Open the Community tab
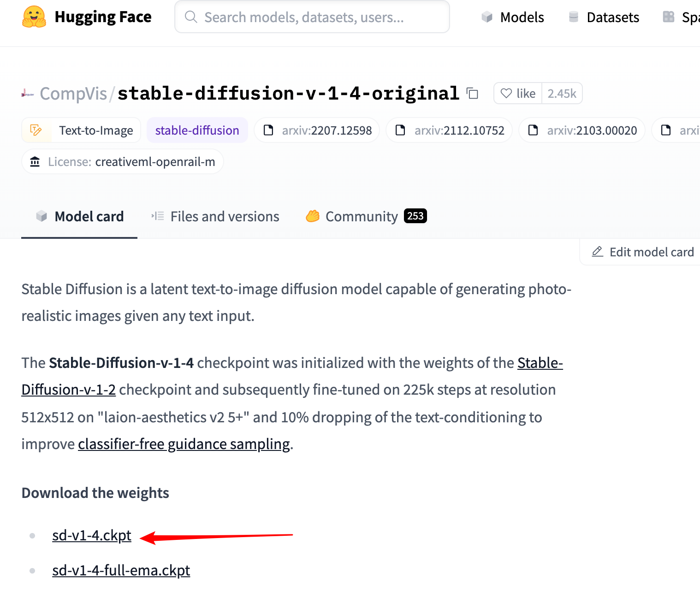This screenshot has width=700, height=592. (x=366, y=216)
